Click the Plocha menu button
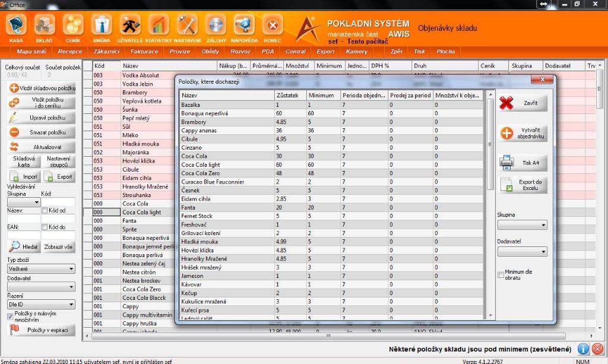Image resolution: width=608 pixels, height=364 pixels. pyautogui.click(x=446, y=52)
